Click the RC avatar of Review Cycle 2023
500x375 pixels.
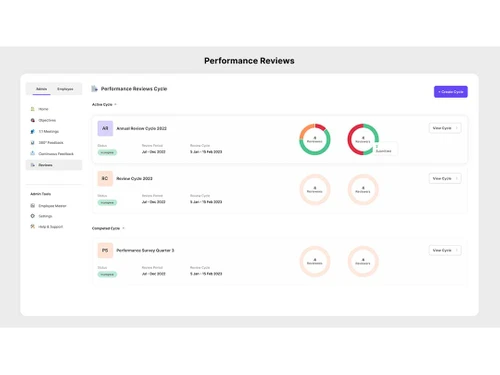(x=105, y=179)
